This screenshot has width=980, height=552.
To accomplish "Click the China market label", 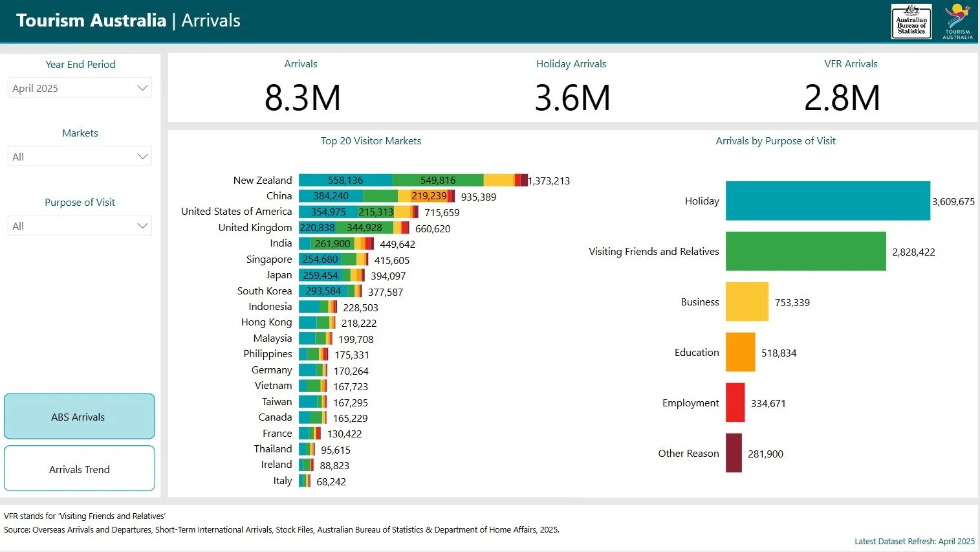I will [279, 196].
